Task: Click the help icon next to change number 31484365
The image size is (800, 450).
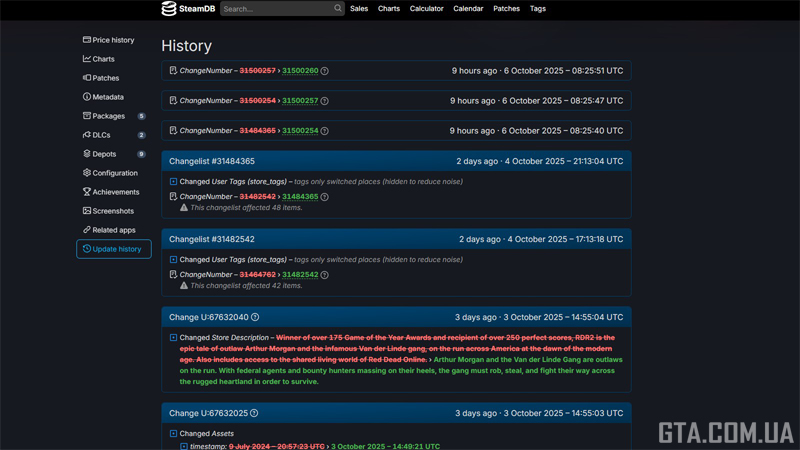Action: coord(325,197)
